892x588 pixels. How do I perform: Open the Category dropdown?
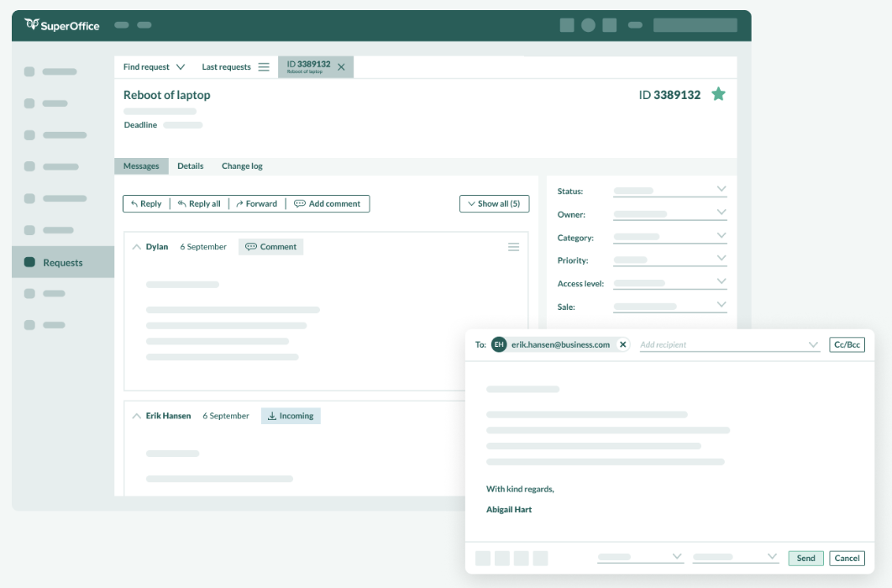(670, 237)
